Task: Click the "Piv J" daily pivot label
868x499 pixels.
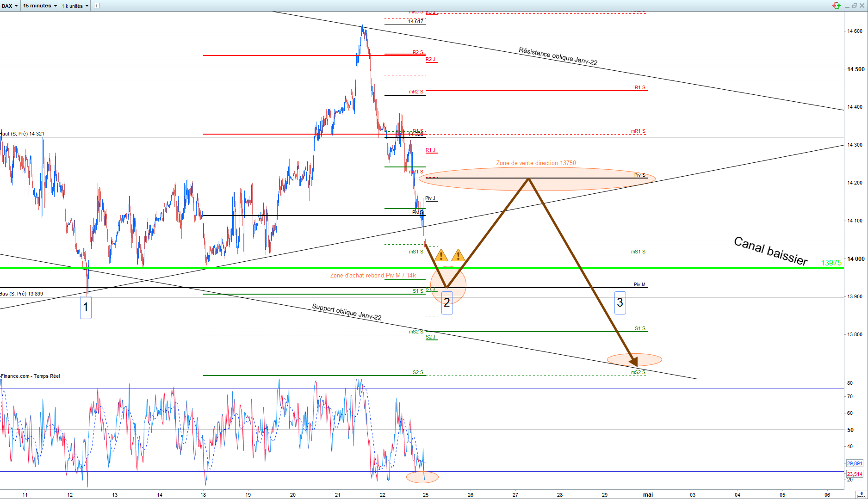Action: click(x=430, y=198)
